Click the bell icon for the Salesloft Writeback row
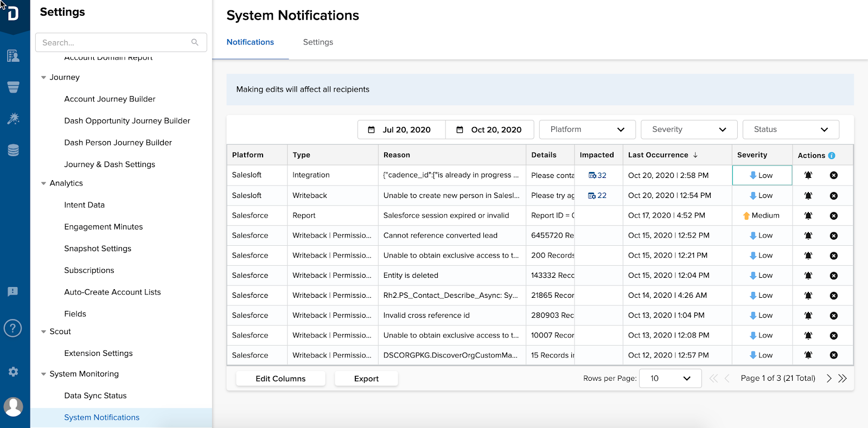Viewport: 868px width, 428px height. pos(808,195)
